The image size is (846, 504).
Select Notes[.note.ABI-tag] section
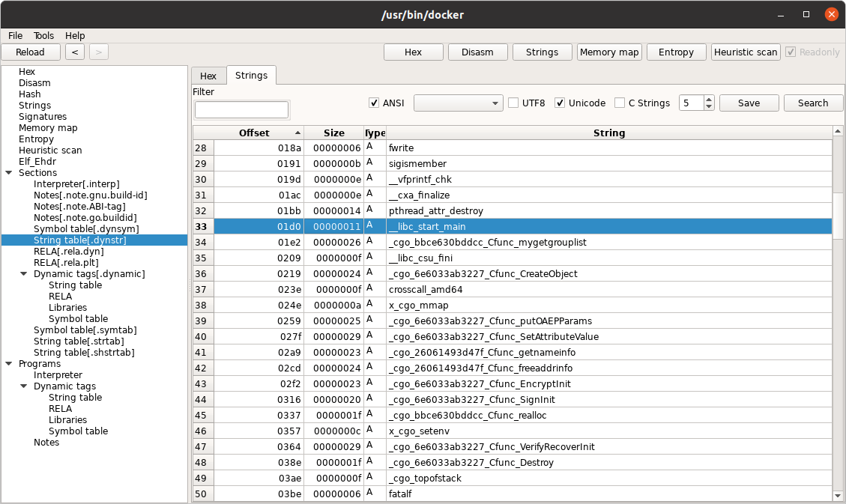click(x=79, y=207)
